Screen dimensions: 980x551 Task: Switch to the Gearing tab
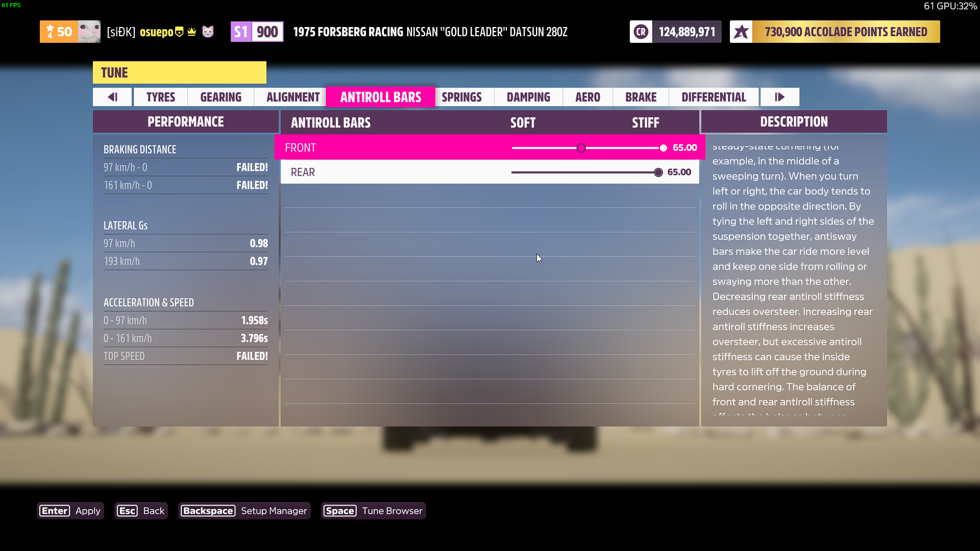click(x=220, y=97)
